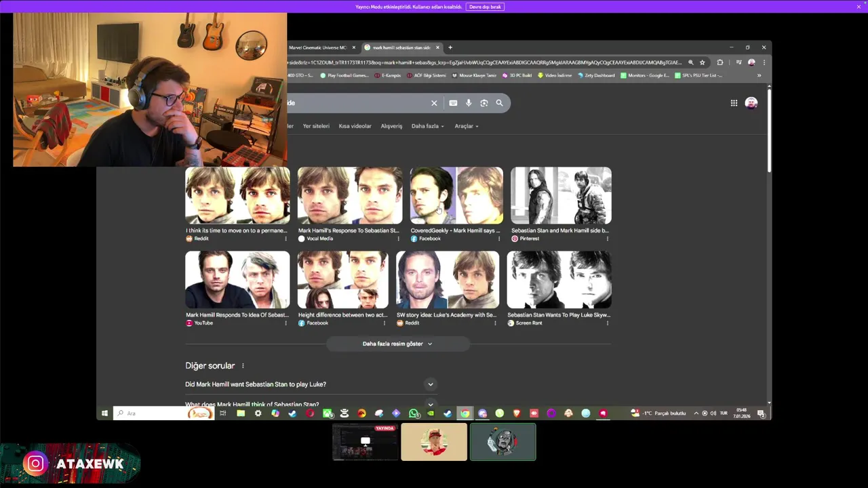
Task: Open a new Chrome tab
Action: [x=450, y=47]
